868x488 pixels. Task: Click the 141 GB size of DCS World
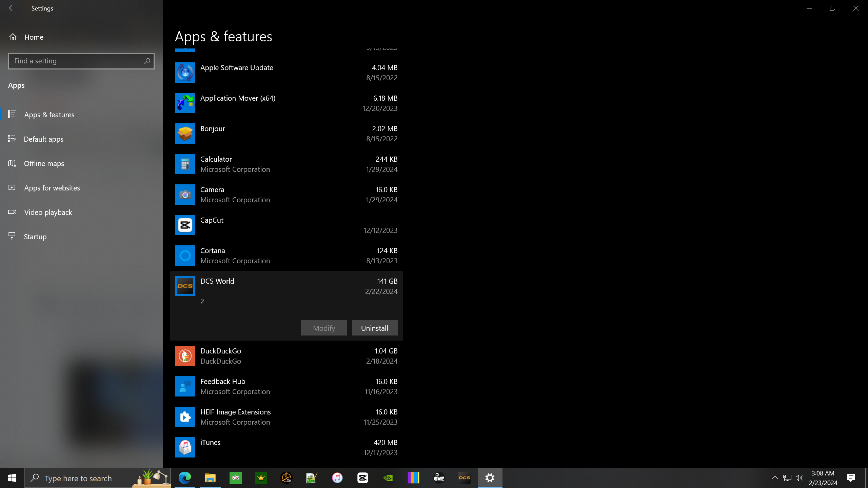387,281
